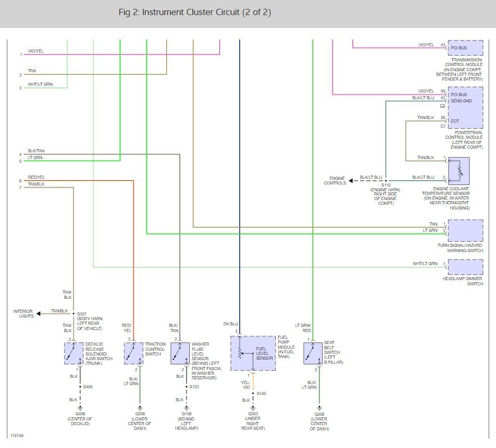Click the BLK/TAN label on line 4
Viewport: 496px width, 448px height.
pyautogui.click(x=36, y=151)
